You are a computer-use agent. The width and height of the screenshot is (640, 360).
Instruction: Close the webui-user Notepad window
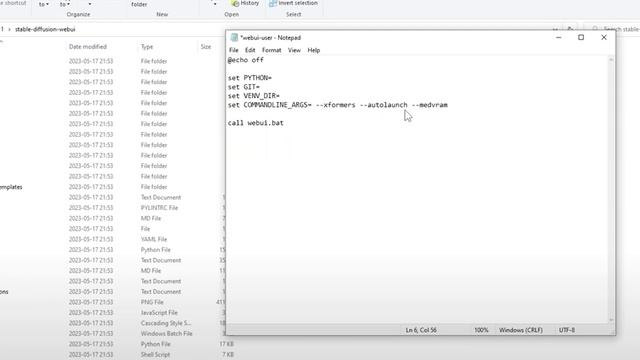tap(604, 38)
